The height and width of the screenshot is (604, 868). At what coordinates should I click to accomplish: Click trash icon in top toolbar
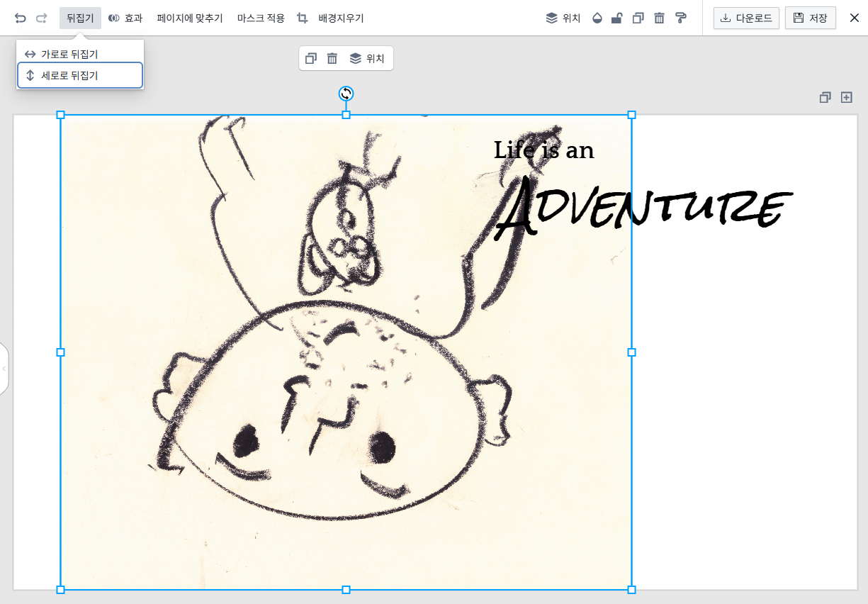pos(660,18)
